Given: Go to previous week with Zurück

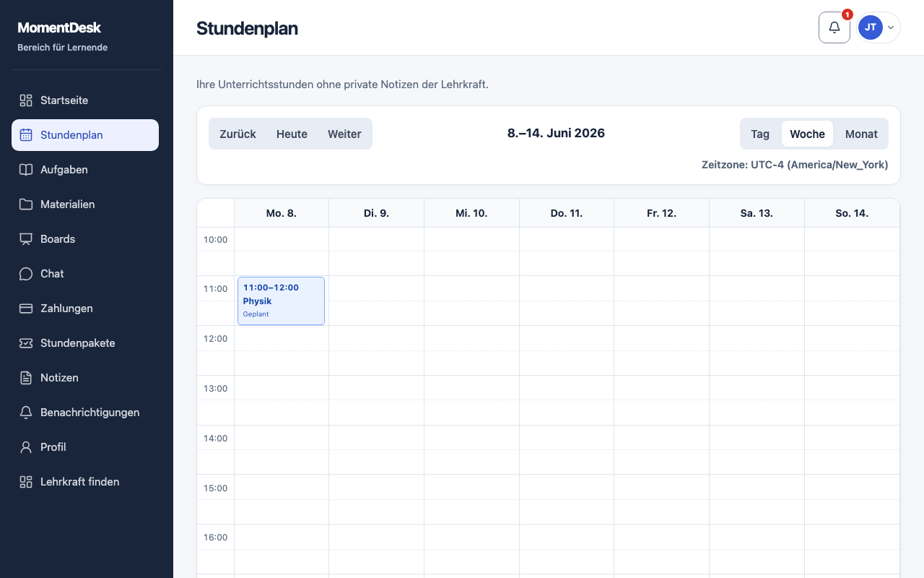Looking at the screenshot, I should pyautogui.click(x=237, y=134).
